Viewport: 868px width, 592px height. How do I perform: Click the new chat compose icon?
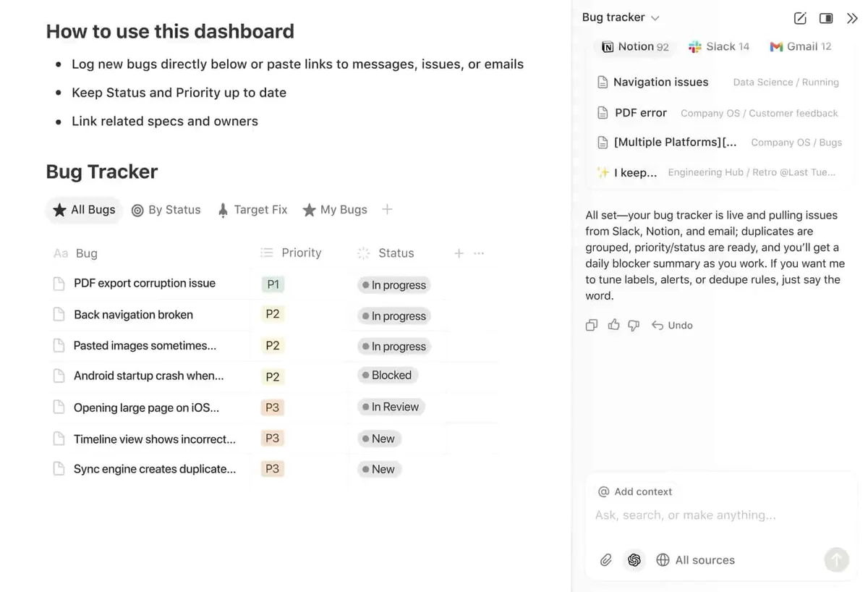pos(800,17)
